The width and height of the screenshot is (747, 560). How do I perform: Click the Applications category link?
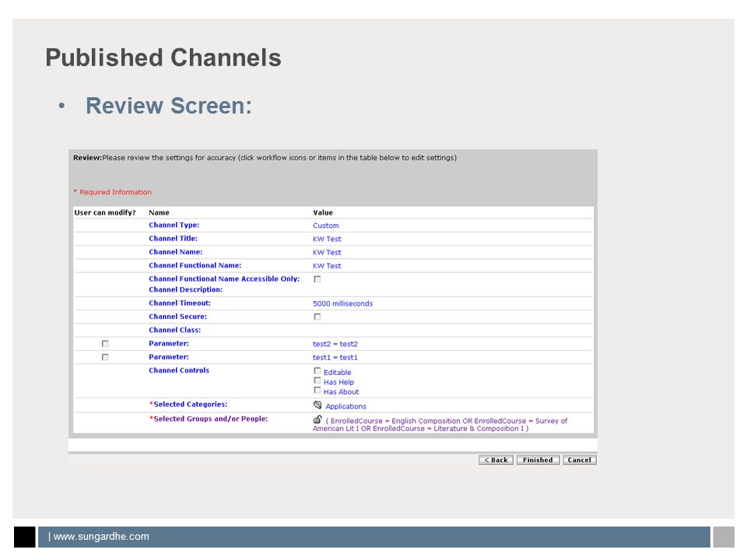pyautogui.click(x=345, y=406)
